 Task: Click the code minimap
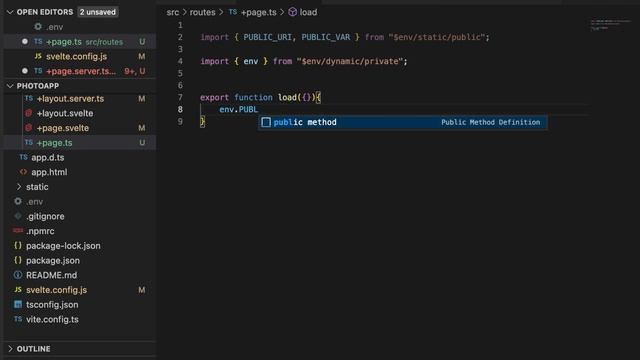(610, 24)
